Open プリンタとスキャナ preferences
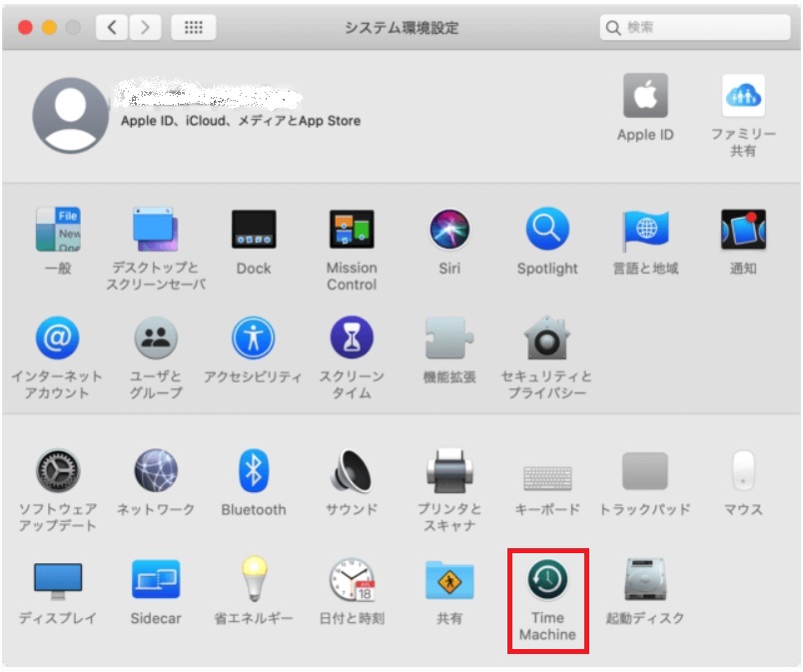 449,471
